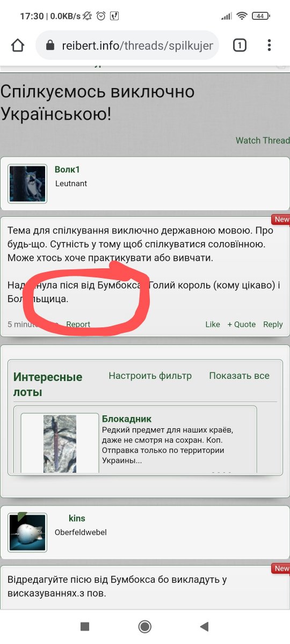Report the first post
Screen dimensions: 290x644
78,324
